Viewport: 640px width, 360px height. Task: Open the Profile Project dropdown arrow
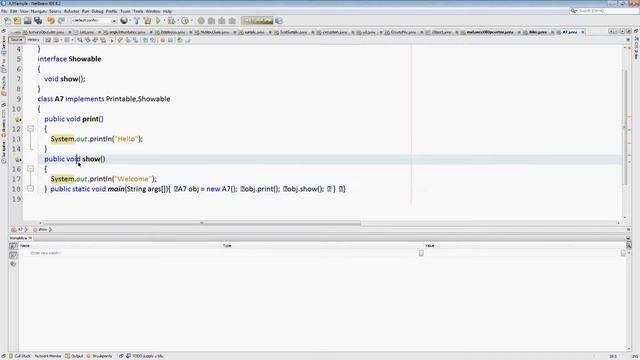click(x=191, y=20)
